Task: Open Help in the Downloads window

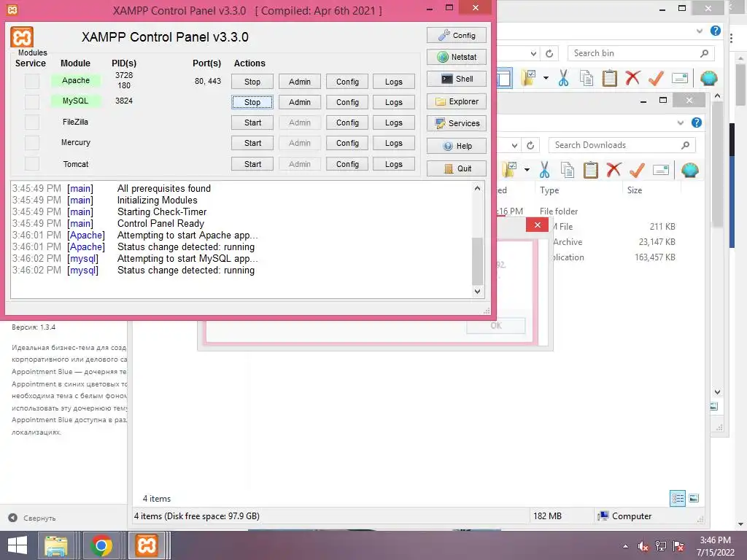Action: [697, 122]
